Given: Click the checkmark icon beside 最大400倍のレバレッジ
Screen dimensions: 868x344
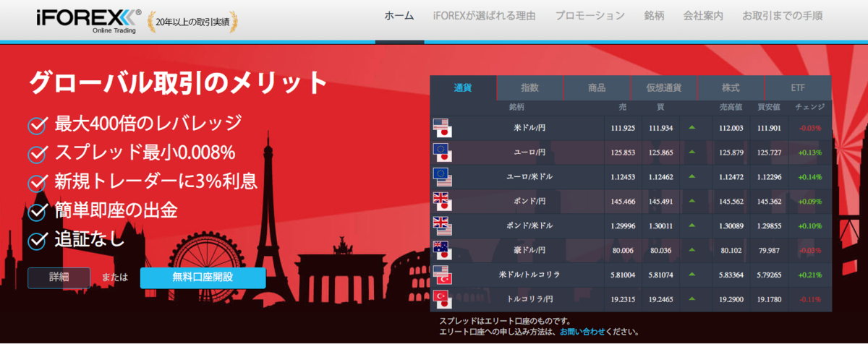Looking at the screenshot, I should click(x=38, y=125).
